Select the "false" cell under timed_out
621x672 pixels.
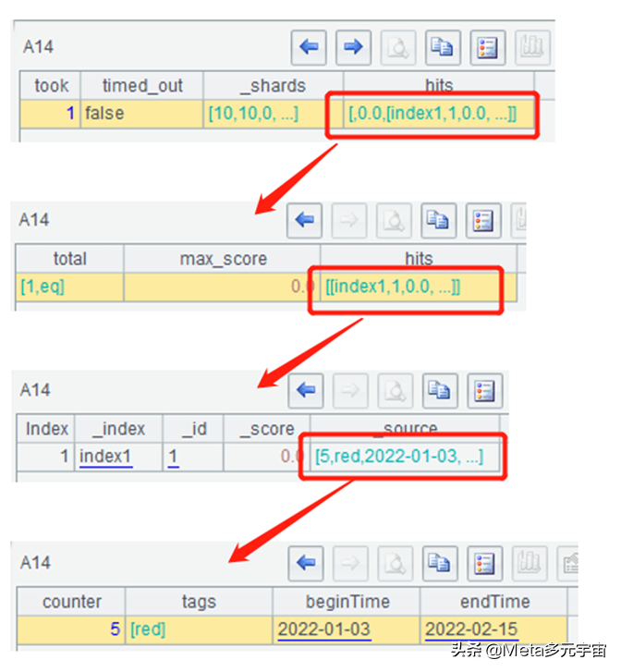point(142,114)
